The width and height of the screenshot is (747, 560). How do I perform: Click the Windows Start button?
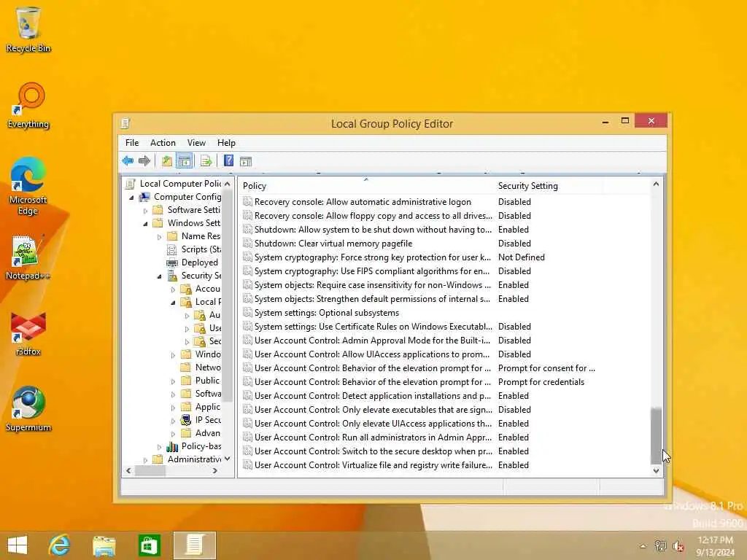18,545
